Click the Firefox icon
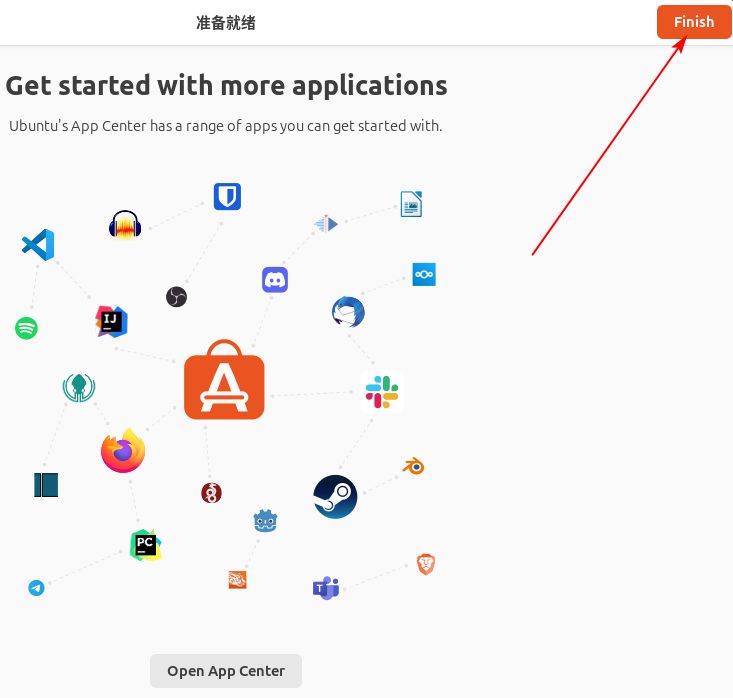 point(123,451)
